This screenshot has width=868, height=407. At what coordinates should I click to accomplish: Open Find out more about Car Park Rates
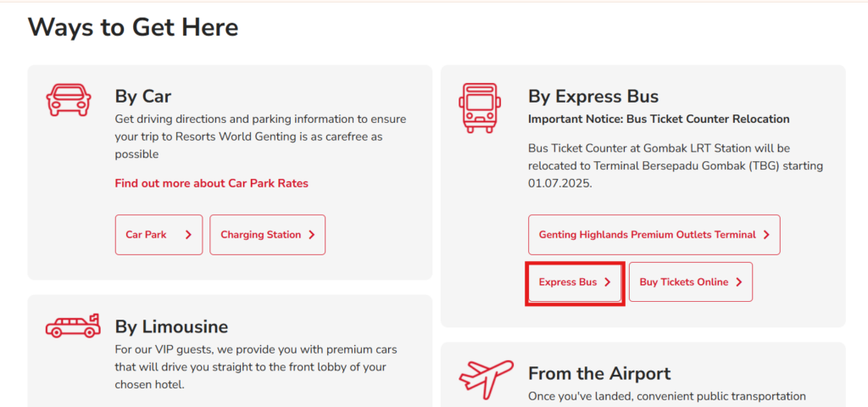click(x=211, y=183)
